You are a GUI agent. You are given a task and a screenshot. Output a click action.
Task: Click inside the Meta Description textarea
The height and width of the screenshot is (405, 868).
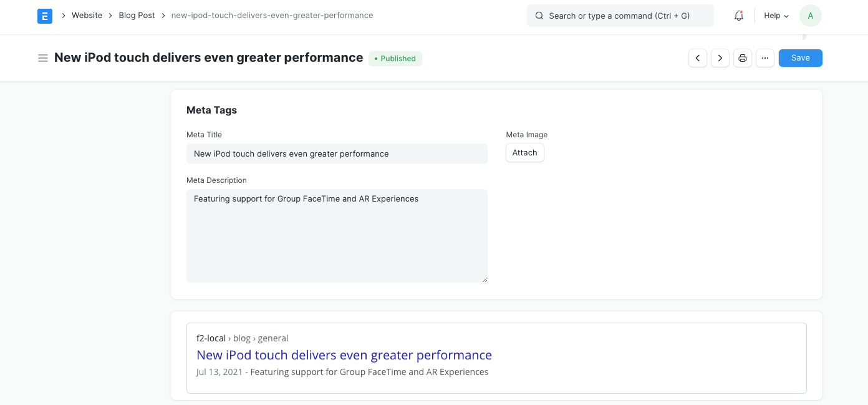[337, 236]
